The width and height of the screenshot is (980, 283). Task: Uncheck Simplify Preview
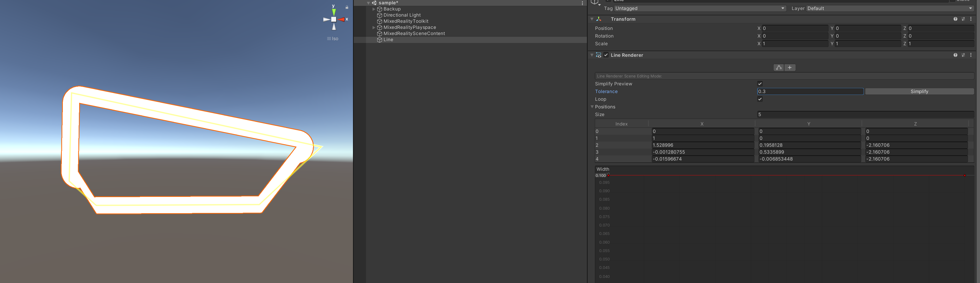pos(760,83)
